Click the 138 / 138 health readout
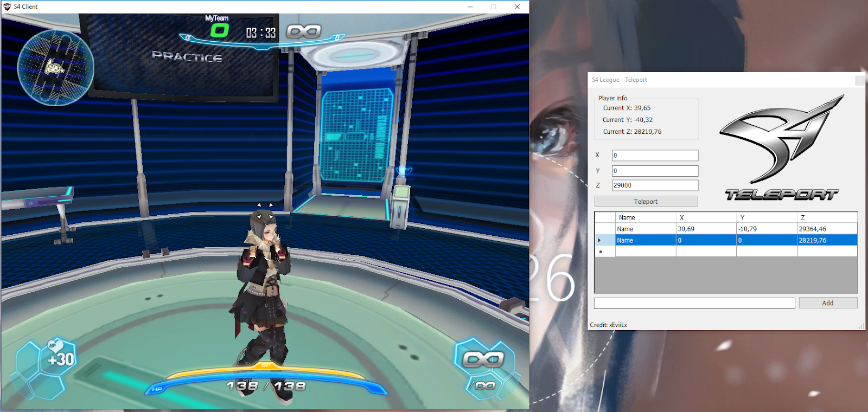 pyautogui.click(x=266, y=386)
